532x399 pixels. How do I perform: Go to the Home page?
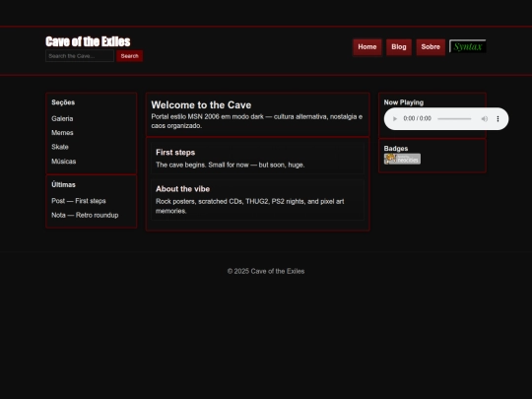(367, 47)
